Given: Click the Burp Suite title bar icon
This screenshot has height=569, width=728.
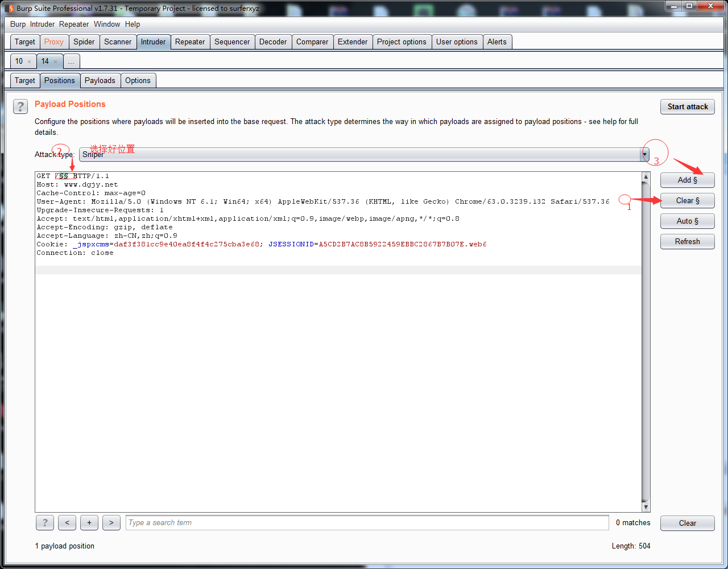Looking at the screenshot, I should (9, 8).
